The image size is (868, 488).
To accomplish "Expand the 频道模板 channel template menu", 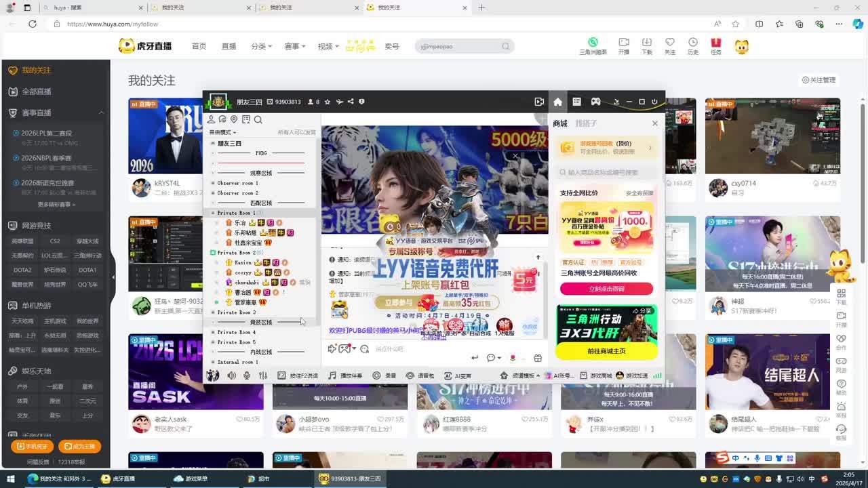I will 521,375.
